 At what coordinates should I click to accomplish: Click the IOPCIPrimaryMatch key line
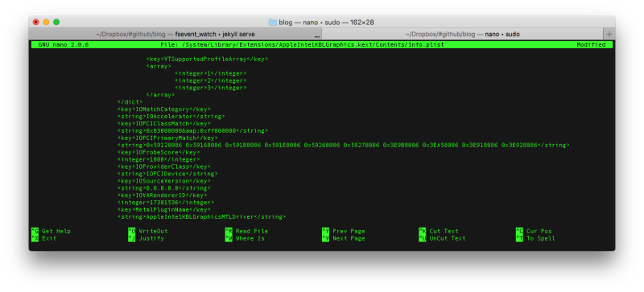[x=167, y=138]
